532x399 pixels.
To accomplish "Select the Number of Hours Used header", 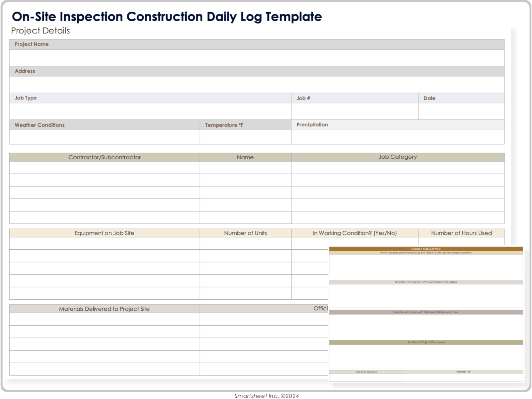I will click(x=461, y=233).
